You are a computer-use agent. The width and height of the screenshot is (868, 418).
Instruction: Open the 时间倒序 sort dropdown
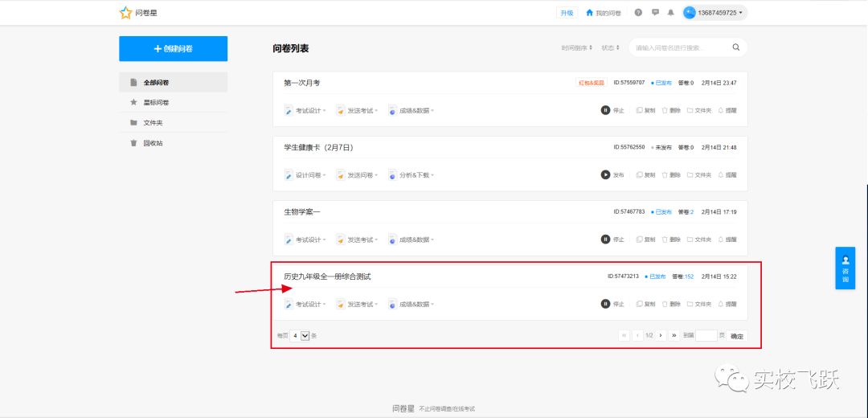point(576,48)
